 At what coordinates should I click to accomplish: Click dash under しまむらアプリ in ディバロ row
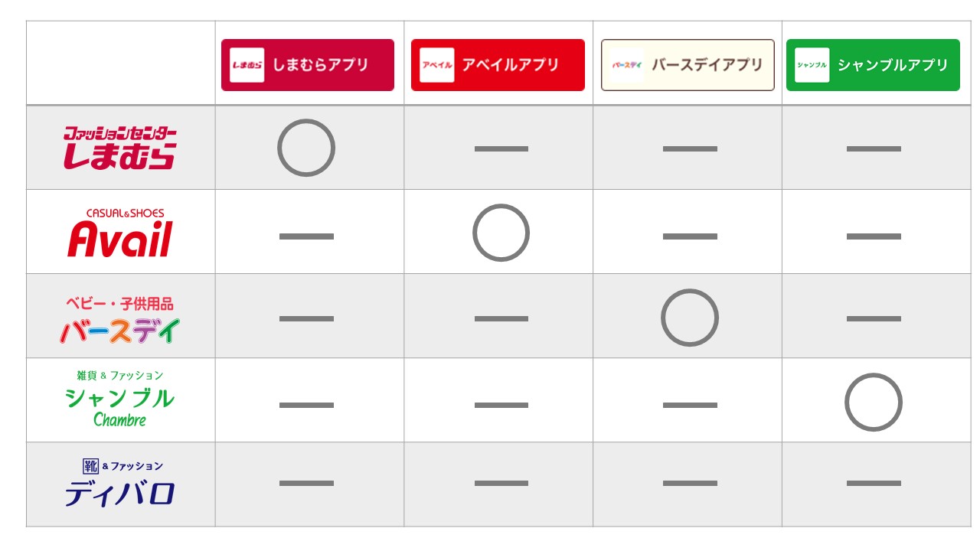[x=306, y=483]
